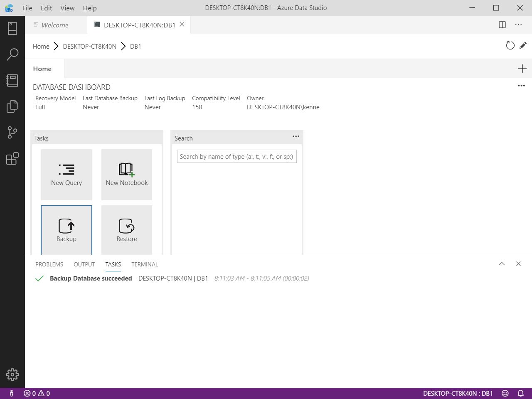Image resolution: width=532 pixels, height=399 pixels.
Task: Open the Edit menu
Action: [46, 8]
